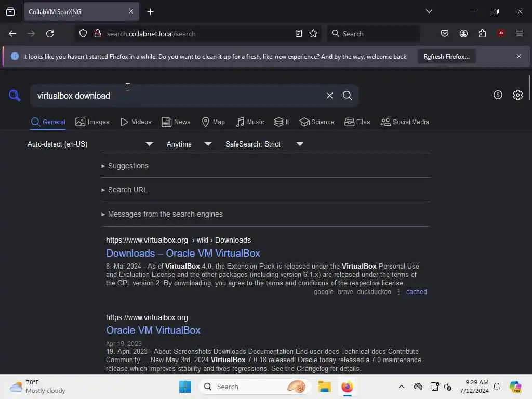Submit search with magnifier button
This screenshot has height=399, width=532.
(347, 96)
